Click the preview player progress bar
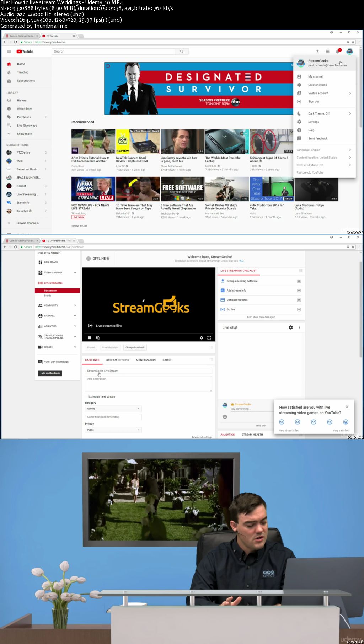The height and width of the screenshot is (644, 364). coord(149,334)
